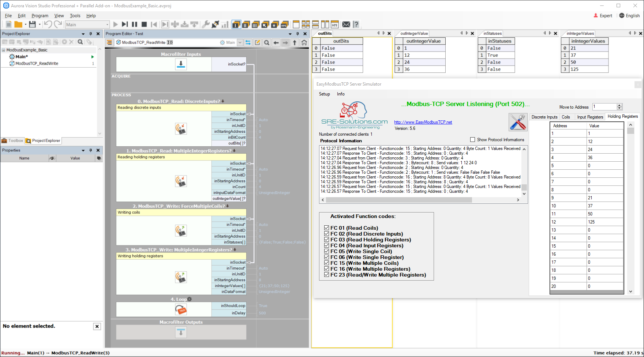644x357 pixels.
Task: Click the HMI layout toolbar icon
Action: coord(334,25)
